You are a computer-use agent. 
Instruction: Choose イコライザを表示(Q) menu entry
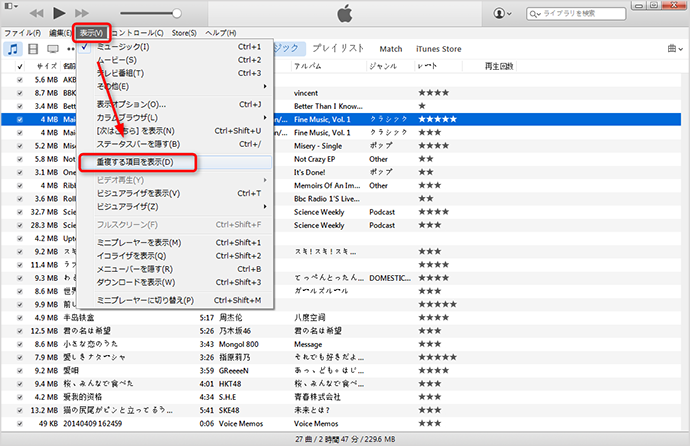tap(175, 256)
